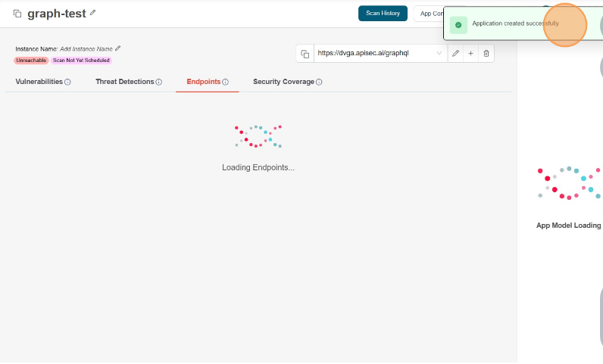Image resolution: width=603 pixels, height=364 pixels.
Task: Add a new instance with plus icon
Action: click(x=470, y=54)
